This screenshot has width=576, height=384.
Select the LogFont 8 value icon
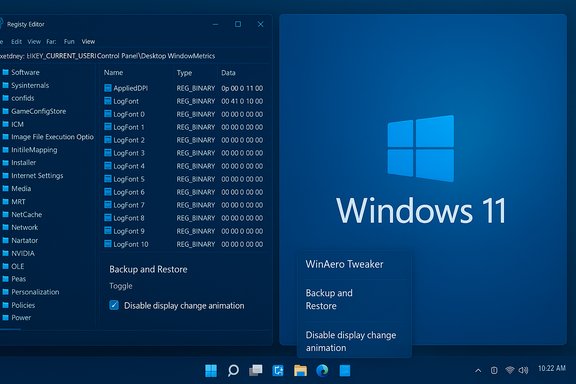click(108, 218)
